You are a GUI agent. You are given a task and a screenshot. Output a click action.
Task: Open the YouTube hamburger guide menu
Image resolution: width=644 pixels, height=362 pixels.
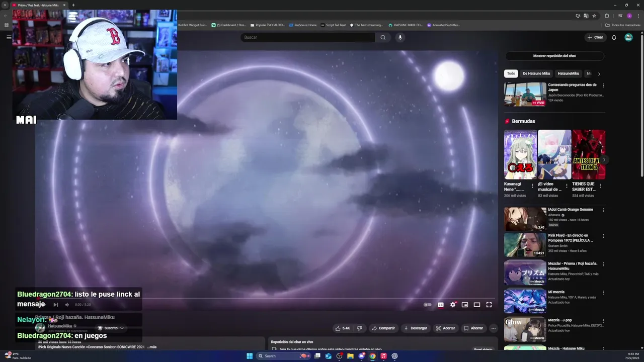point(9,37)
